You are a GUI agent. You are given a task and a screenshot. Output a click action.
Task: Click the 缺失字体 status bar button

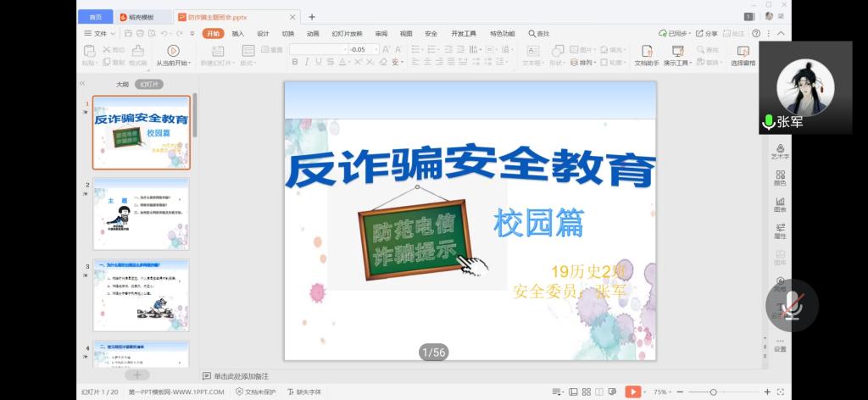coord(304,392)
